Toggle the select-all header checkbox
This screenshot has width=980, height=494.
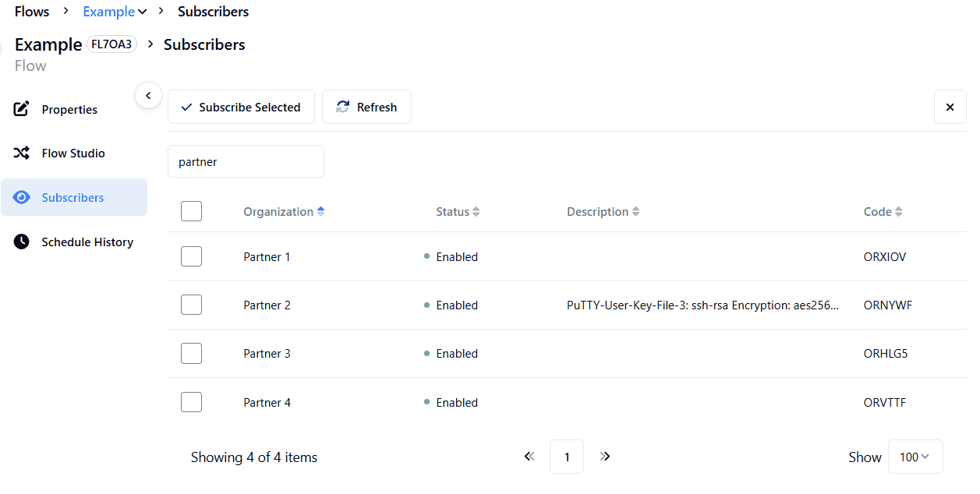click(x=192, y=211)
